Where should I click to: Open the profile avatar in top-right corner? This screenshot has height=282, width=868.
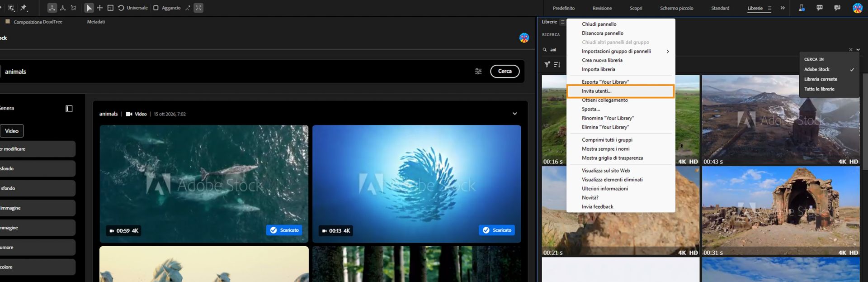(857, 8)
